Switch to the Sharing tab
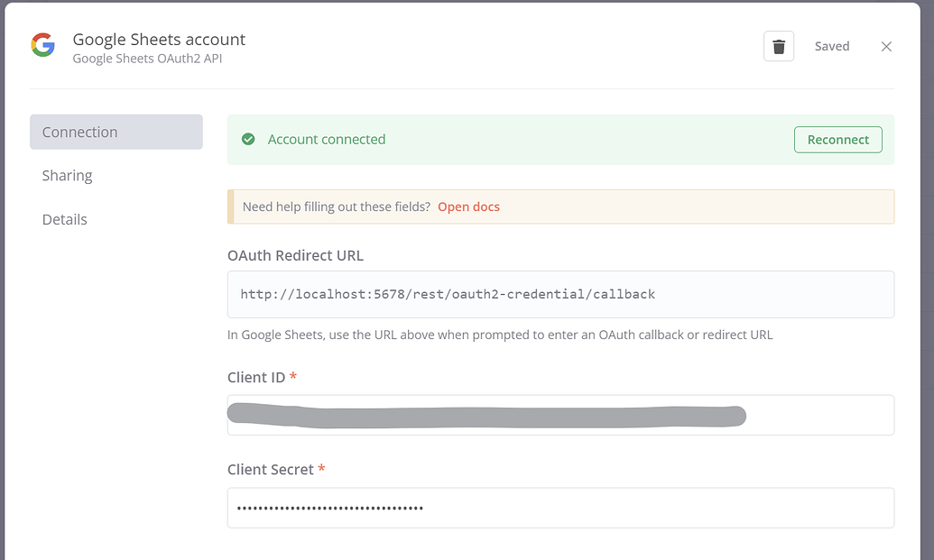The image size is (934, 560). (68, 176)
